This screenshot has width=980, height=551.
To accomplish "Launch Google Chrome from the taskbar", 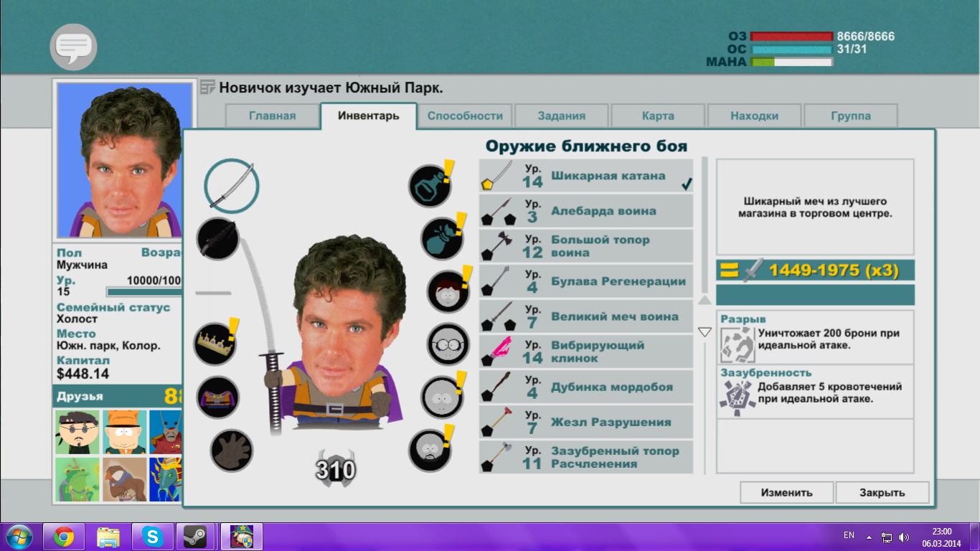I will (x=64, y=537).
